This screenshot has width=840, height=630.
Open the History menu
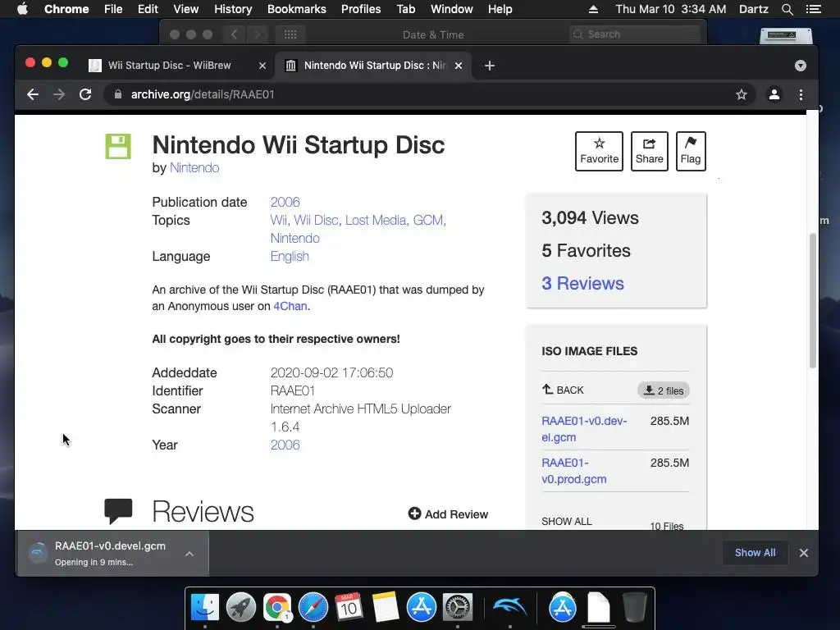tap(232, 9)
